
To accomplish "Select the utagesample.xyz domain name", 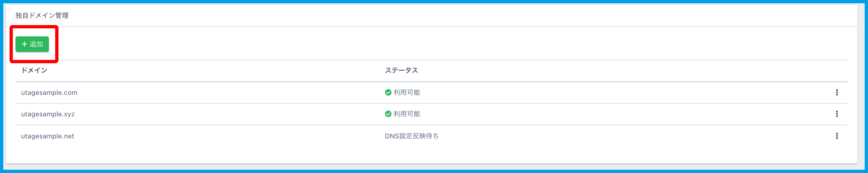I will coord(48,114).
